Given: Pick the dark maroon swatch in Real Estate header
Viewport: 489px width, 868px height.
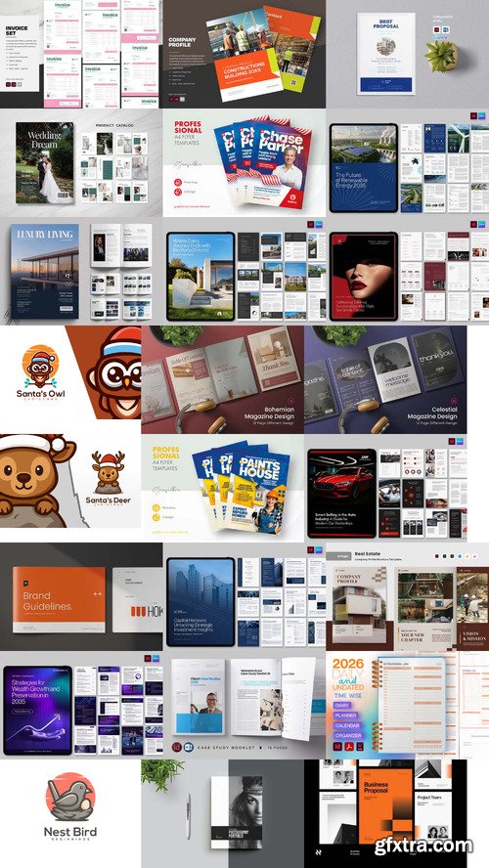Looking at the screenshot, I should point(436,556).
